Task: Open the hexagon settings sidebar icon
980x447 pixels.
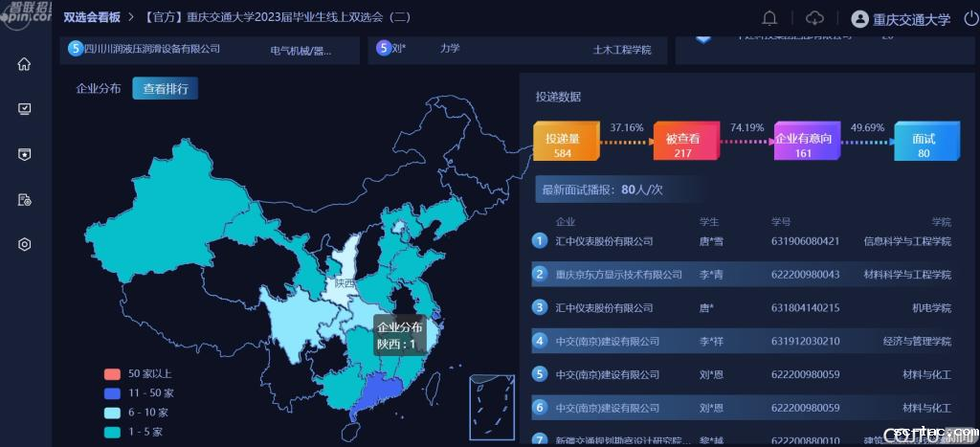Action: click(25, 244)
